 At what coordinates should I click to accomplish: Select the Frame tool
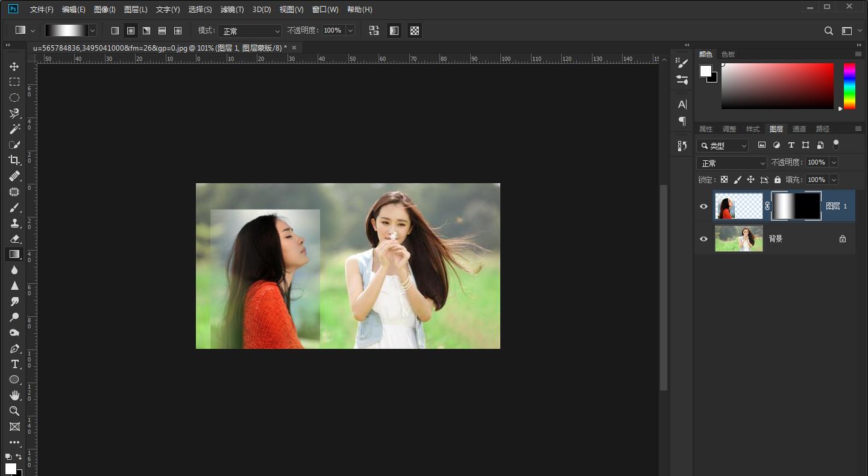point(14,427)
